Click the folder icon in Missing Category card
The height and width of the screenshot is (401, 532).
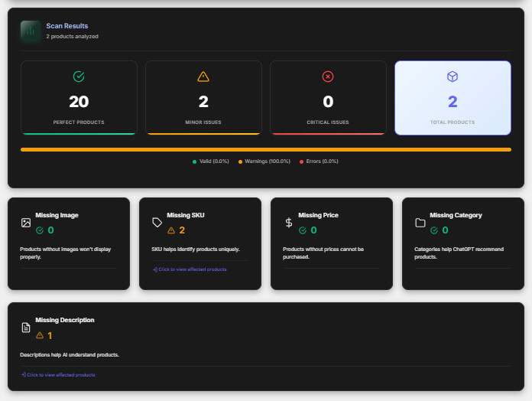coord(420,223)
